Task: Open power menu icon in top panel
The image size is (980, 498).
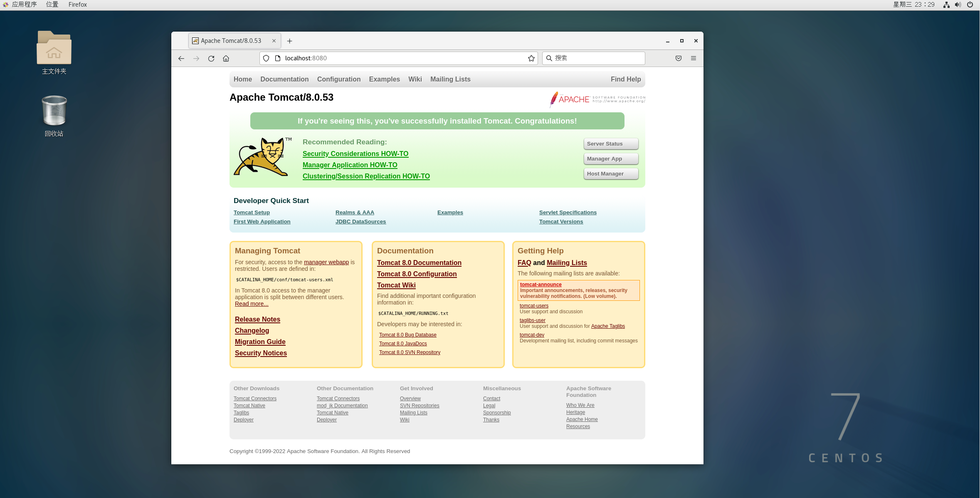Action: [970, 5]
